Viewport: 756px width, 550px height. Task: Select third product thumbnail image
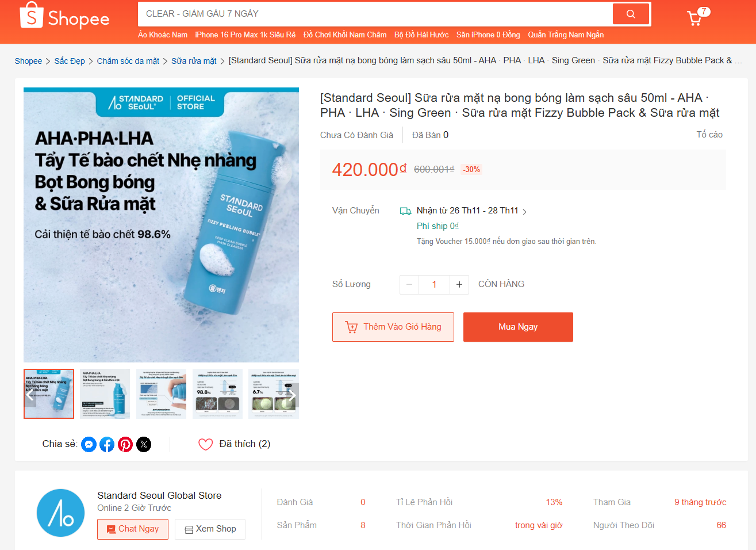(x=161, y=394)
